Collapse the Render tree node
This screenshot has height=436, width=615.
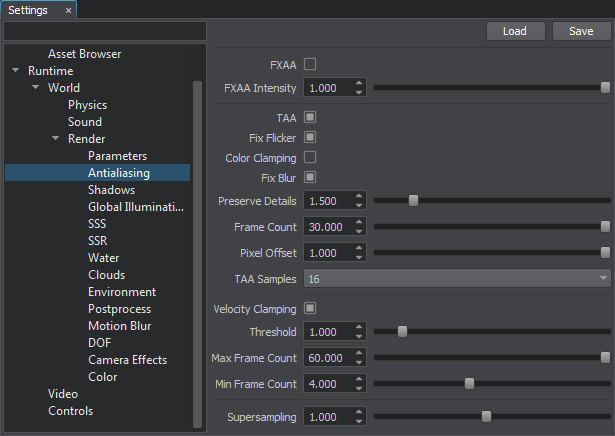pyautogui.click(x=56, y=138)
